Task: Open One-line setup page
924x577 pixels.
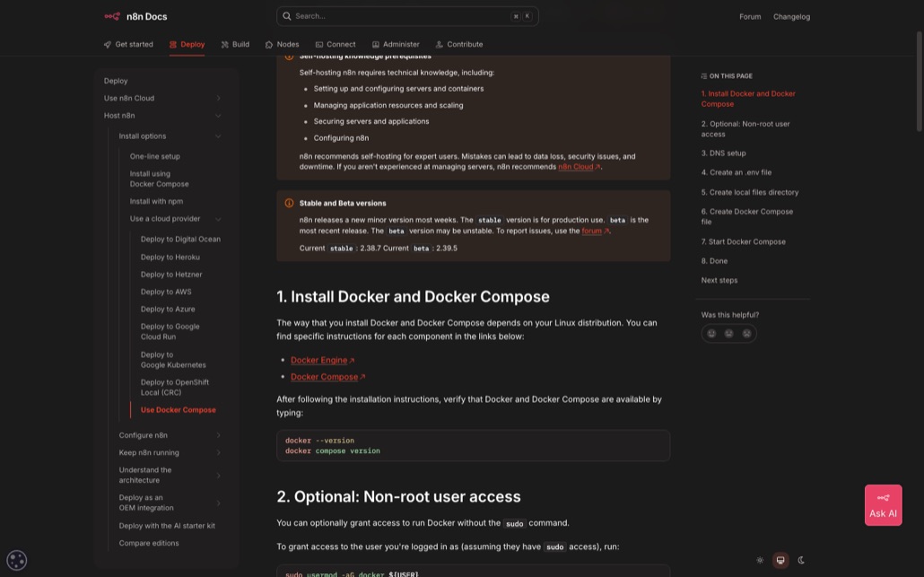Action: click(x=155, y=157)
